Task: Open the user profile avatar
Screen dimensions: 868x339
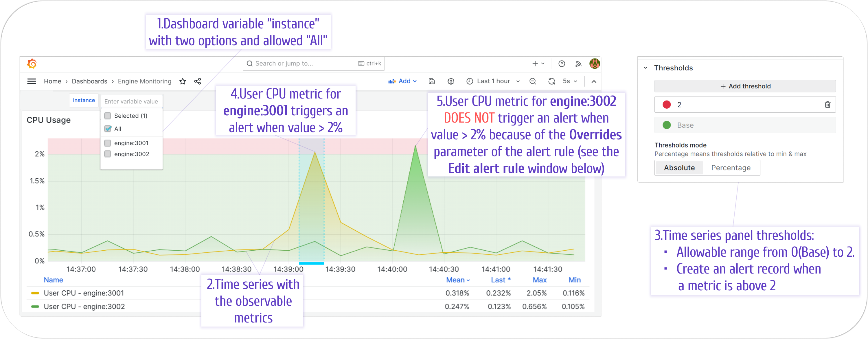Action: click(x=595, y=63)
